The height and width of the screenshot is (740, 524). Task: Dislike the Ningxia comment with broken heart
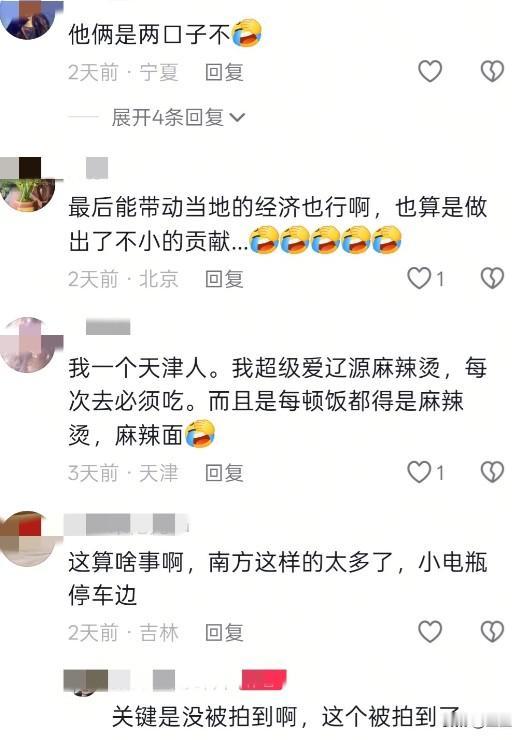(x=492, y=71)
